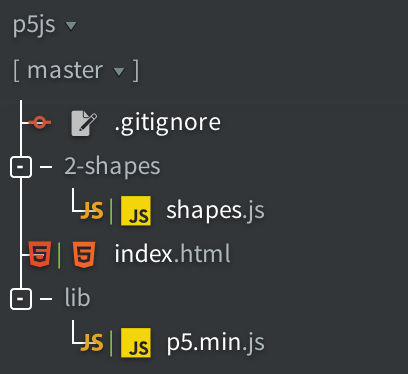This screenshot has width=408, height=374.
Task: Open shapes.js in the file tree
Action: pyautogui.click(x=215, y=211)
